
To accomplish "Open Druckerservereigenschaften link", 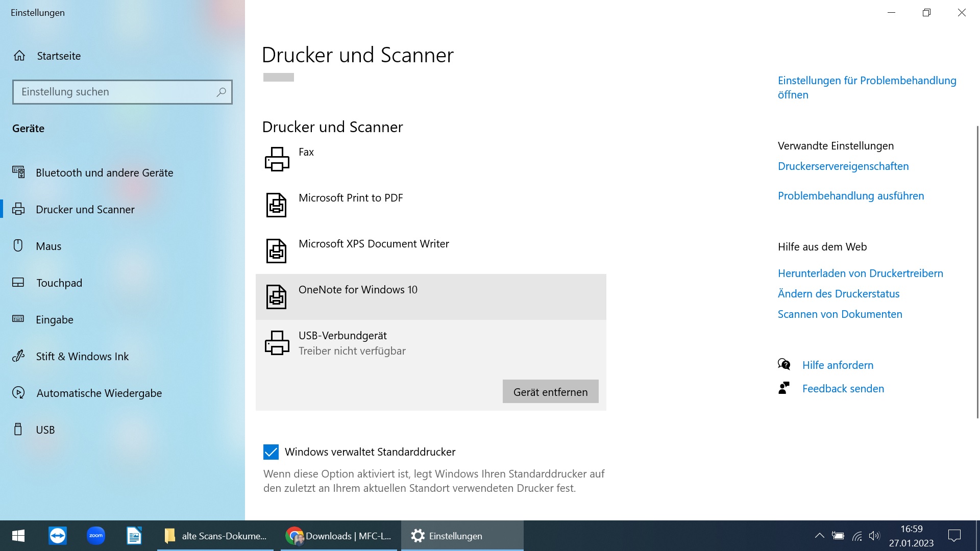I will pos(843,166).
